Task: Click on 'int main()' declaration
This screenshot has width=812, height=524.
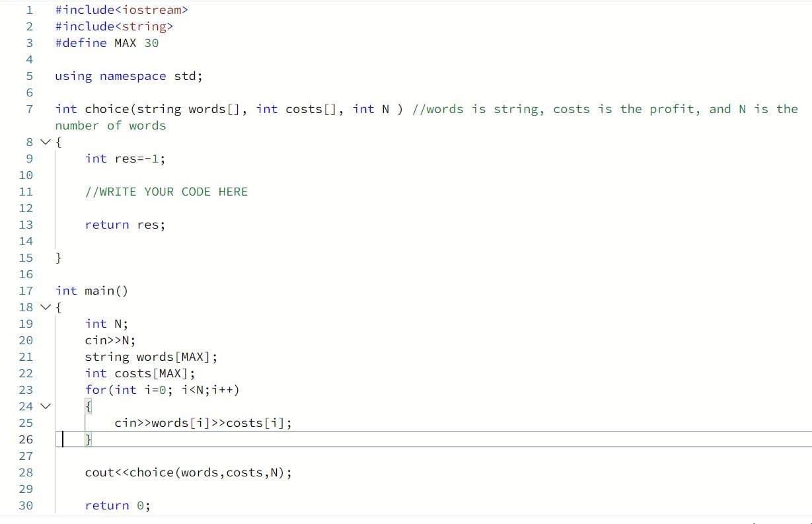Action: click(92, 291)
